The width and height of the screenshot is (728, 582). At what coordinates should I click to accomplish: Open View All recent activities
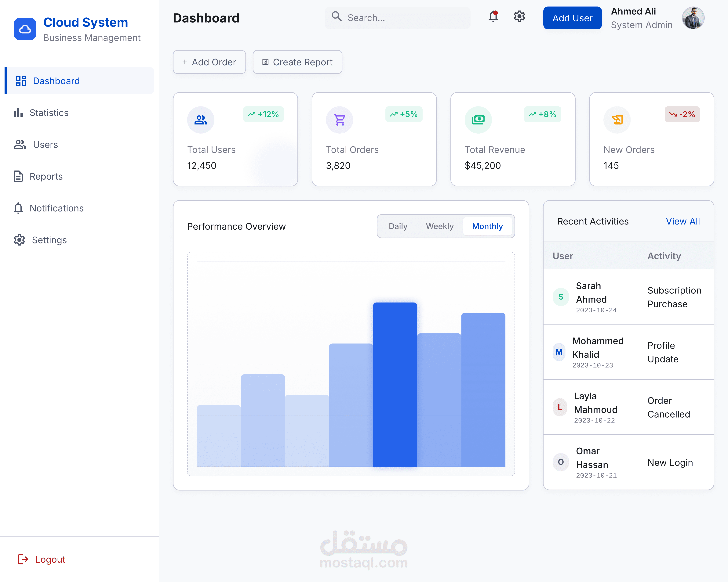point(683,221)
